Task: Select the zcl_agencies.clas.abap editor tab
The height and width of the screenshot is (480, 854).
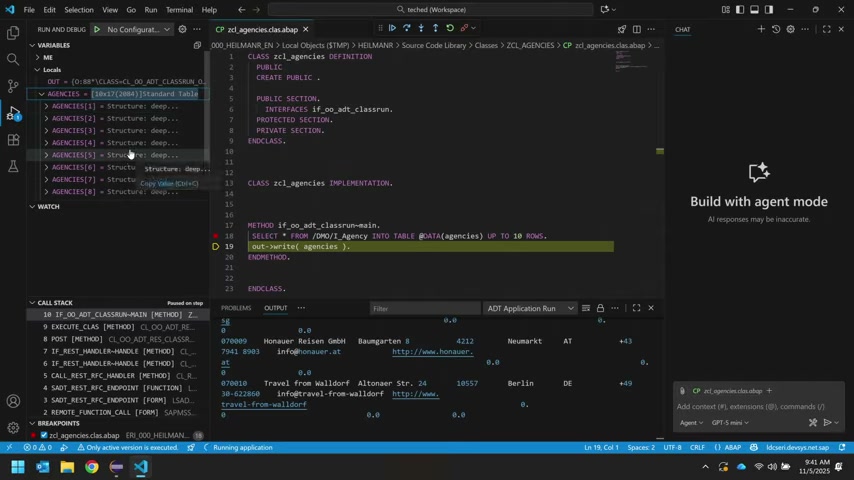Action: [263, 29]
